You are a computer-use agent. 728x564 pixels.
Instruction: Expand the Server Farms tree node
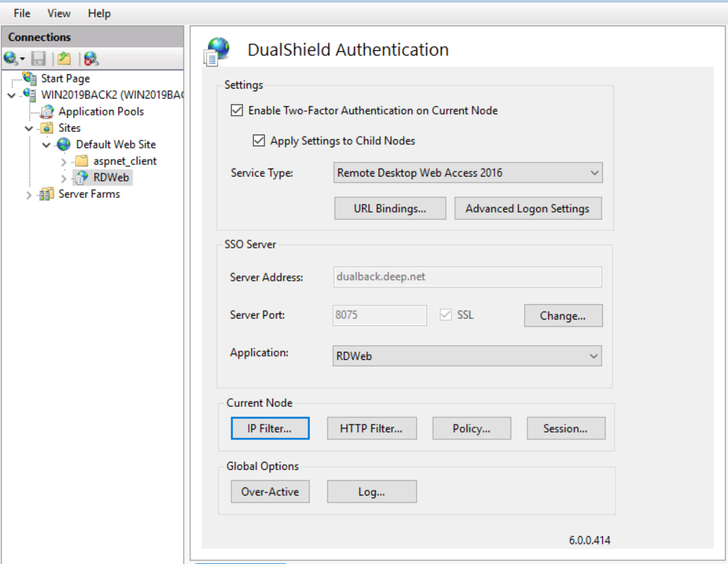point(29,195)
